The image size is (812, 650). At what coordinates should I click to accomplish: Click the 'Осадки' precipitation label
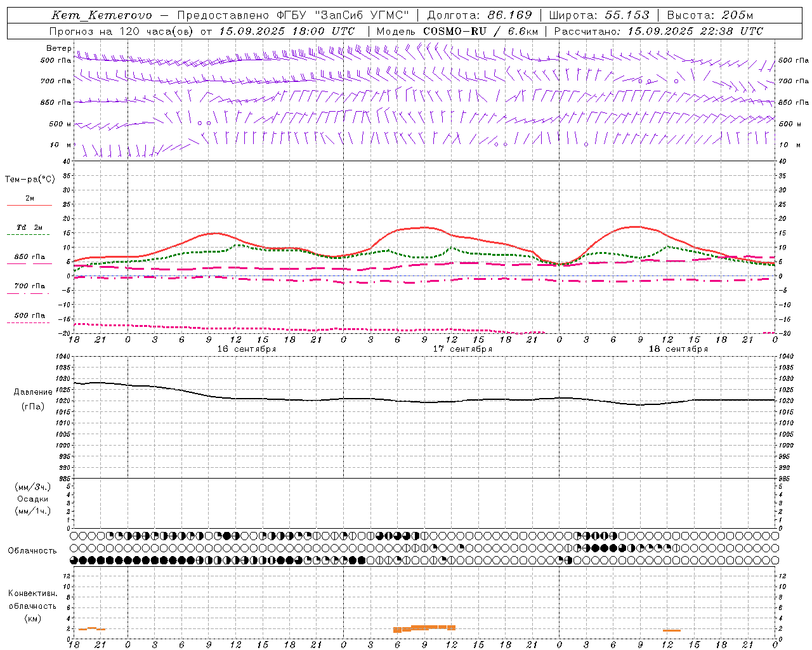pos(33,499)
